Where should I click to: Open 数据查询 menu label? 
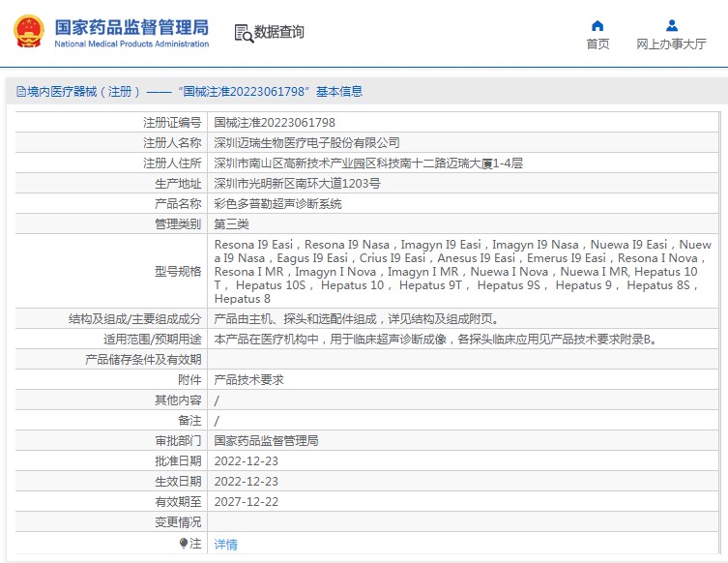278,32
